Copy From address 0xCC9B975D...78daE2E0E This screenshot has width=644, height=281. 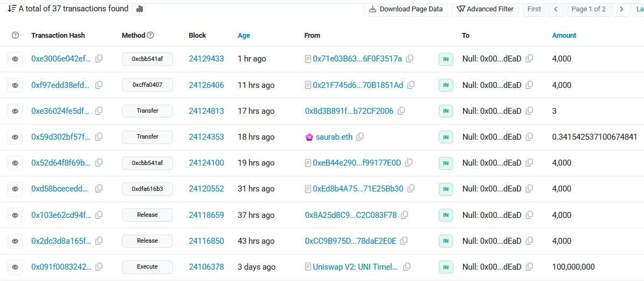(404, 241)
